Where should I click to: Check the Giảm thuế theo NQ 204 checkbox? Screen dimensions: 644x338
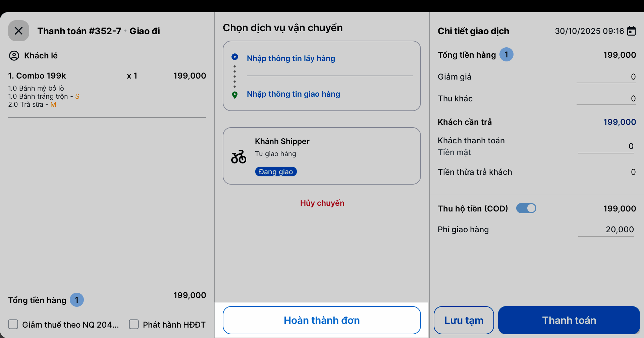pyautogui.click(x=13, y=324)
